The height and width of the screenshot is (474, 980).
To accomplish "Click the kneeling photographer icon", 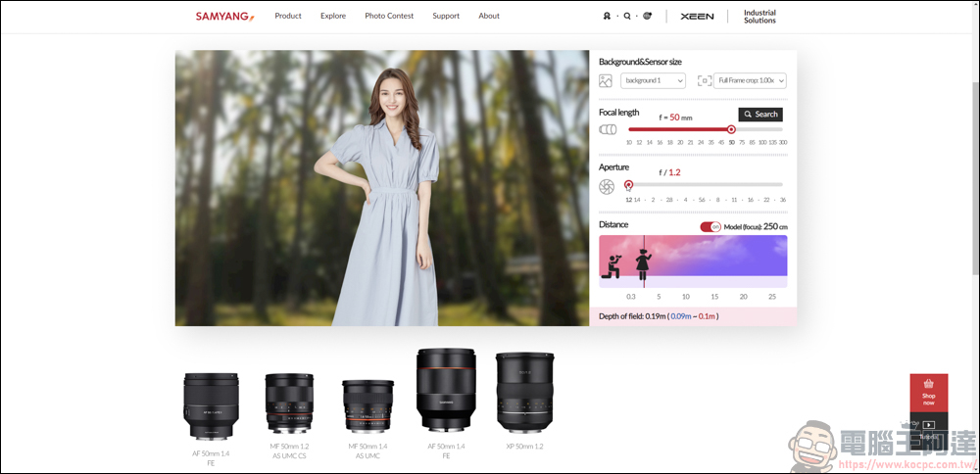I will [x=612, y=266].
